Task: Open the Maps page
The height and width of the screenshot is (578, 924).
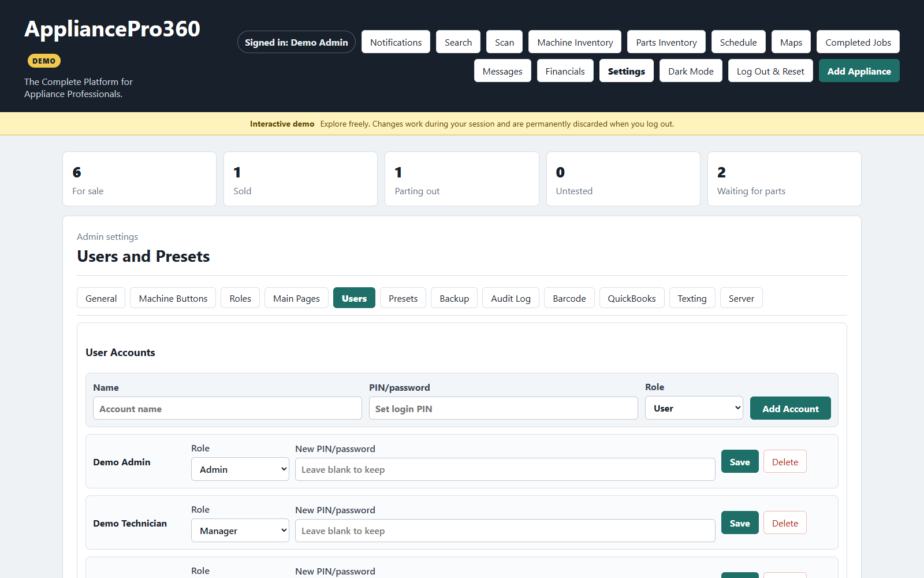Action: click(x=791, y=42)
